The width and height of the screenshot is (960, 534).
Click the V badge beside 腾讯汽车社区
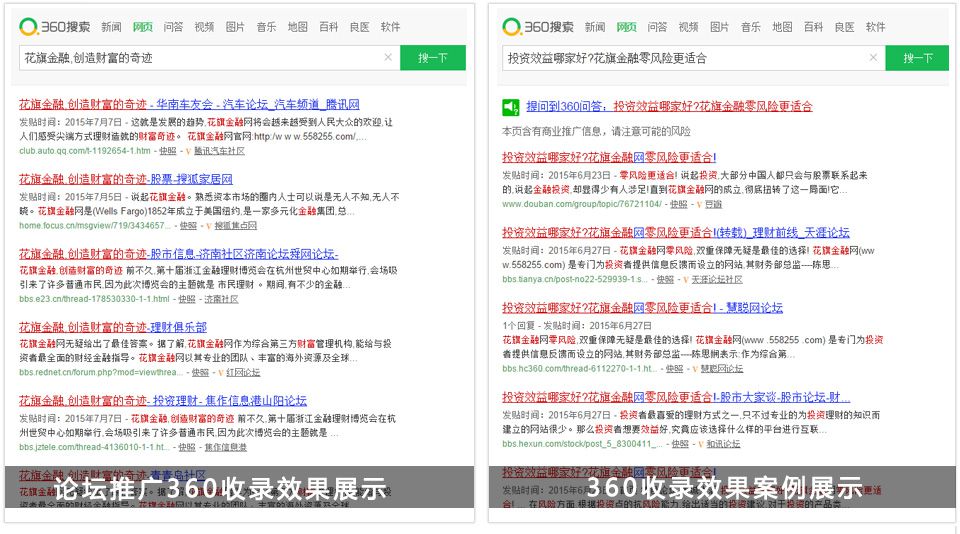pos(189,151)
